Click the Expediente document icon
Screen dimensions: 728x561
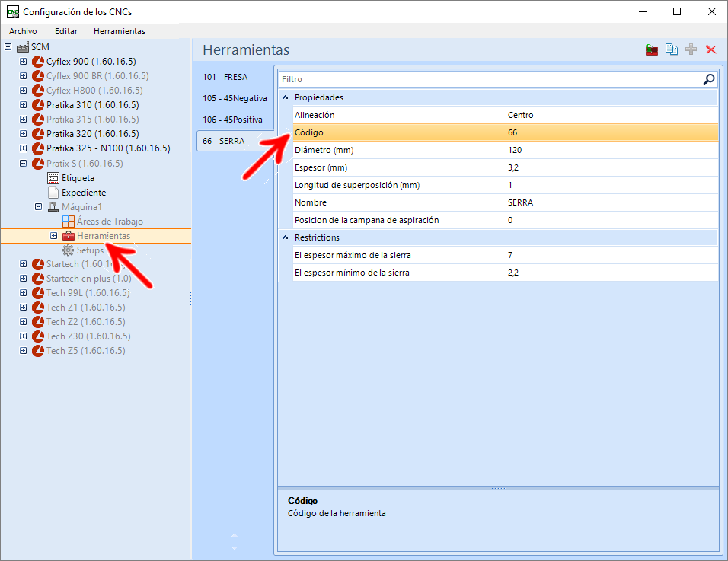(53, 193)
